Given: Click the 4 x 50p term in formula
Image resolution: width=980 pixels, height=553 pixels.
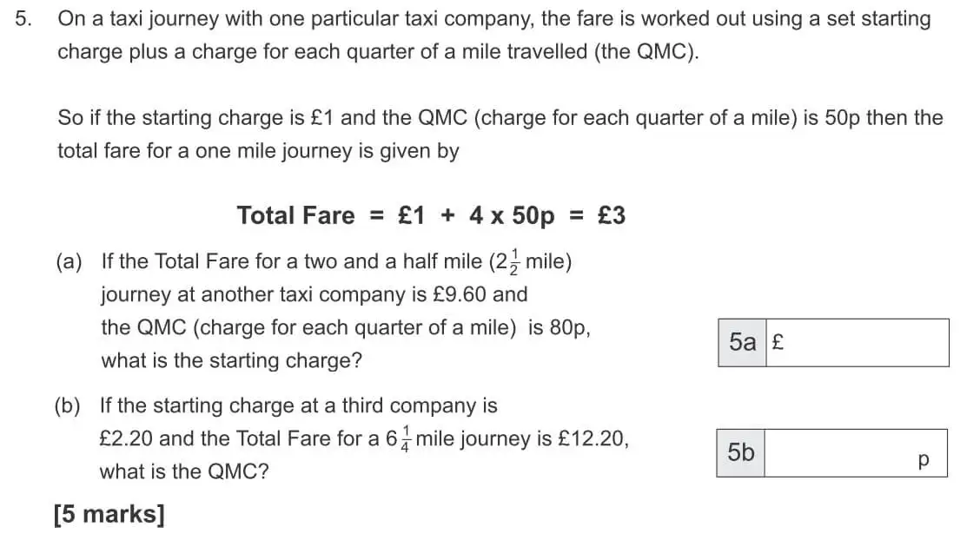Looking at the screenshot, I should 512,215.
